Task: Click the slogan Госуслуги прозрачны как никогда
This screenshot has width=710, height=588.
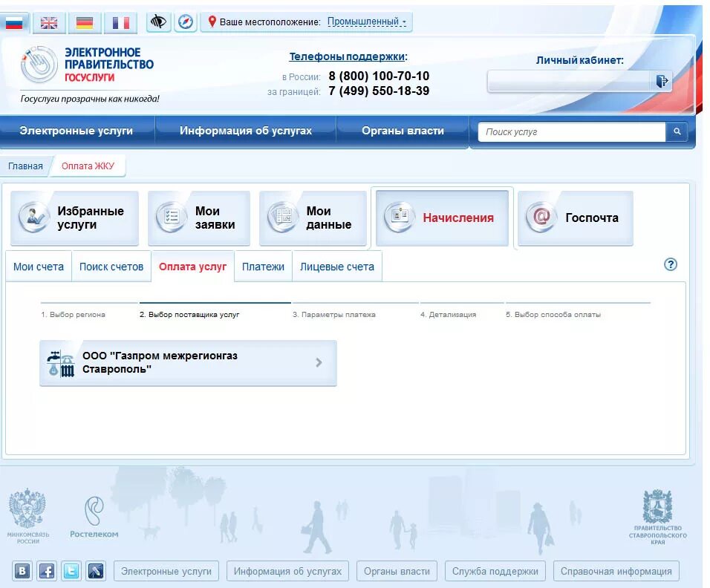Action: (x=90, y=99)
